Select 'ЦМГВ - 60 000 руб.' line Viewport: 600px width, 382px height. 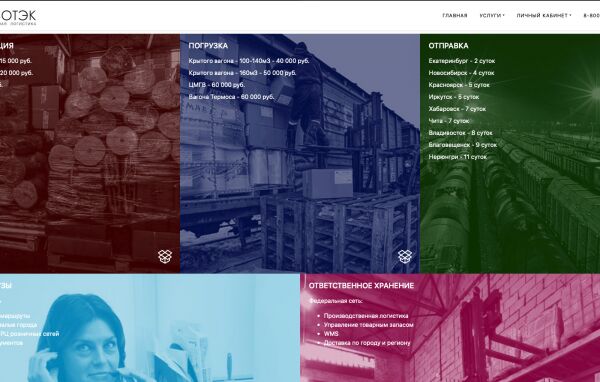pyautogui.click(x=216, y=85)
